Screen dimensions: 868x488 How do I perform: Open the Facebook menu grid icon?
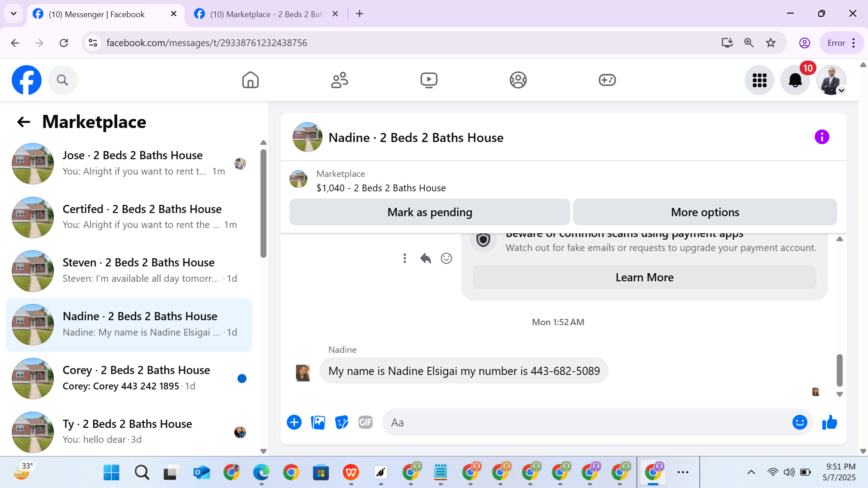click(759, 80)
